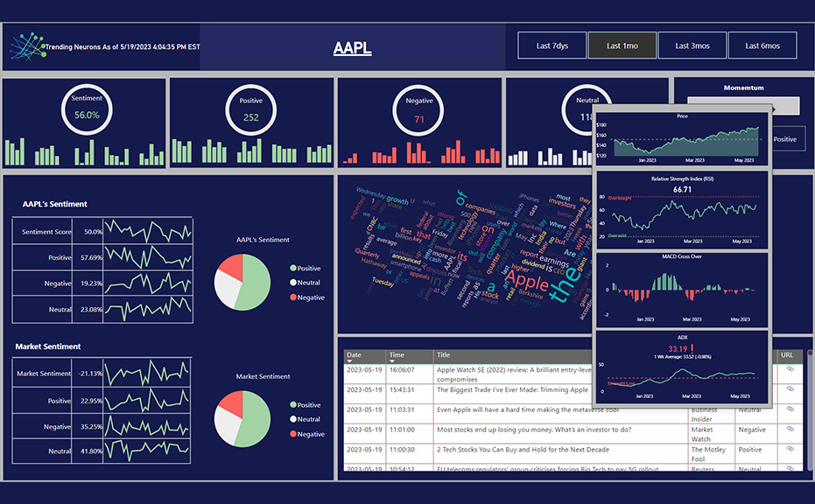Open URL link for Apple Watch SE article
This screenshot has width=815, height=504.
coord(790,369)
